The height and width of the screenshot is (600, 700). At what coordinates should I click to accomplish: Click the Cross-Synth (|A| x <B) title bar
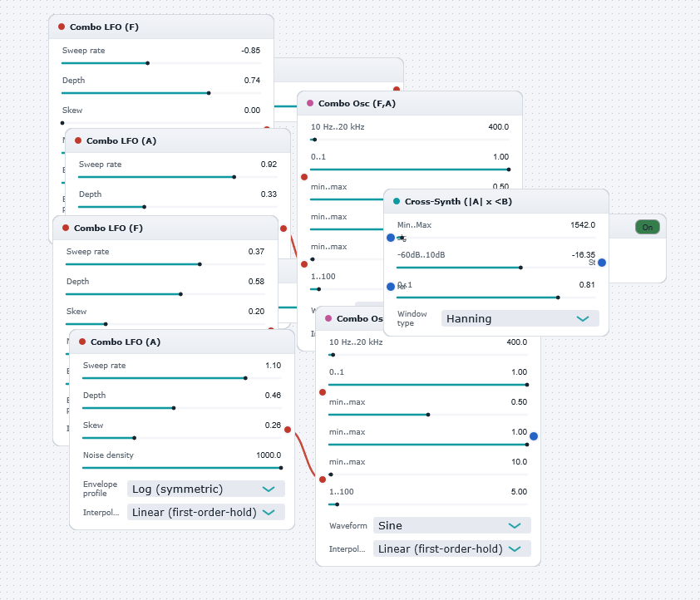click(496, 201)
